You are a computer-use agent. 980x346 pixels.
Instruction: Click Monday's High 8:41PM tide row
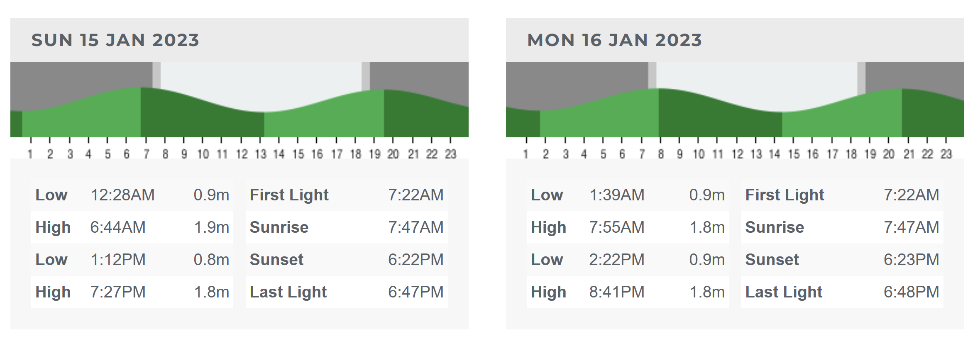(628, 292)
